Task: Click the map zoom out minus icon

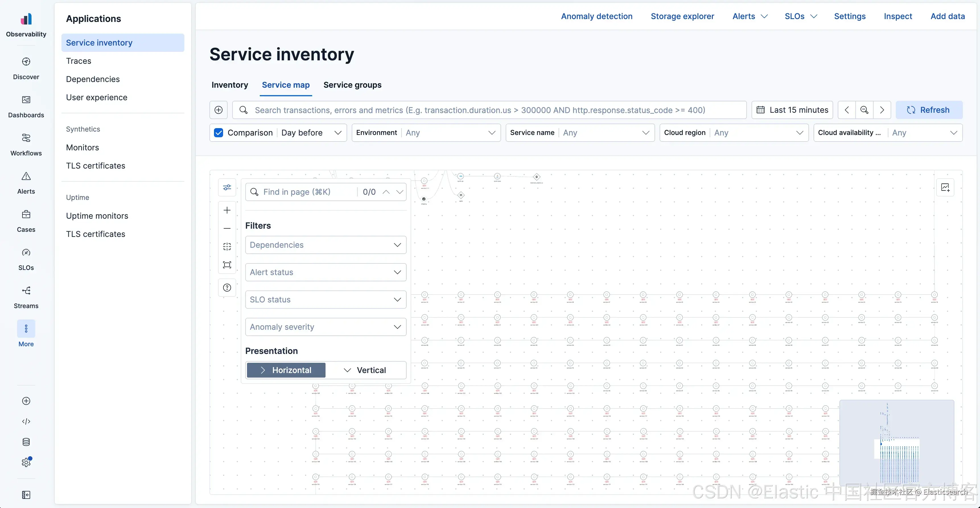Action: 227,228
